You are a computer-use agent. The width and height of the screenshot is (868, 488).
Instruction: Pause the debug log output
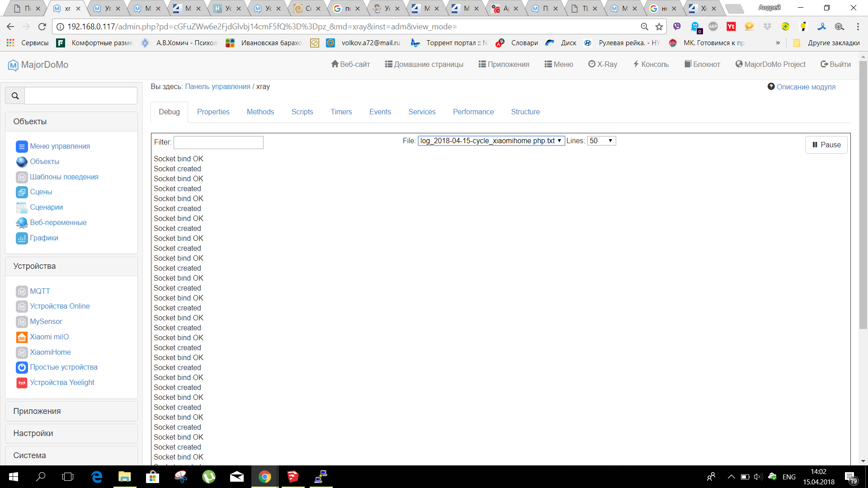(826, 145)
